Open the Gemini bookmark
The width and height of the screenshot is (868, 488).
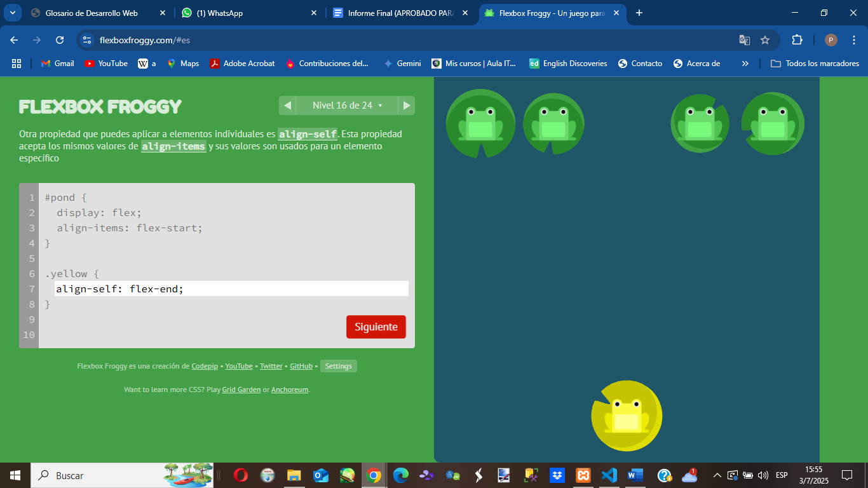402,64
